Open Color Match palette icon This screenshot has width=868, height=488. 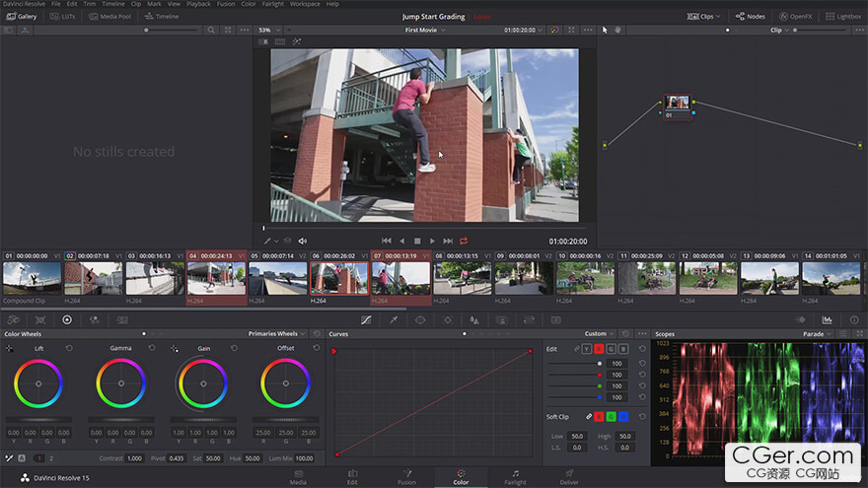pyautogui.click(x=40, y=319)
